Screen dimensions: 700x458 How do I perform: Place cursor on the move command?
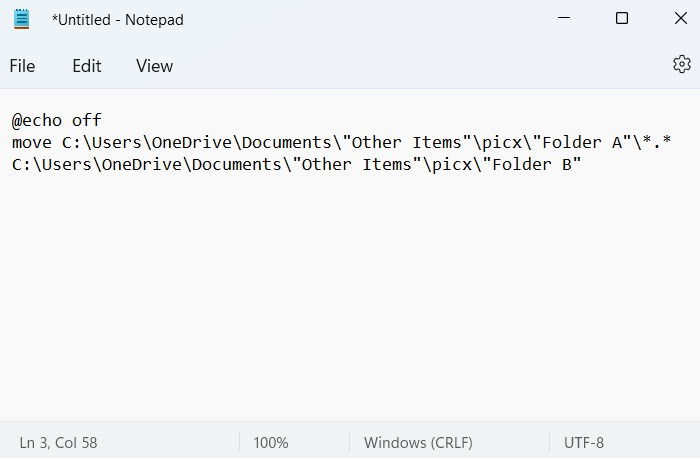pyautogui.click(x=32, y=143)
